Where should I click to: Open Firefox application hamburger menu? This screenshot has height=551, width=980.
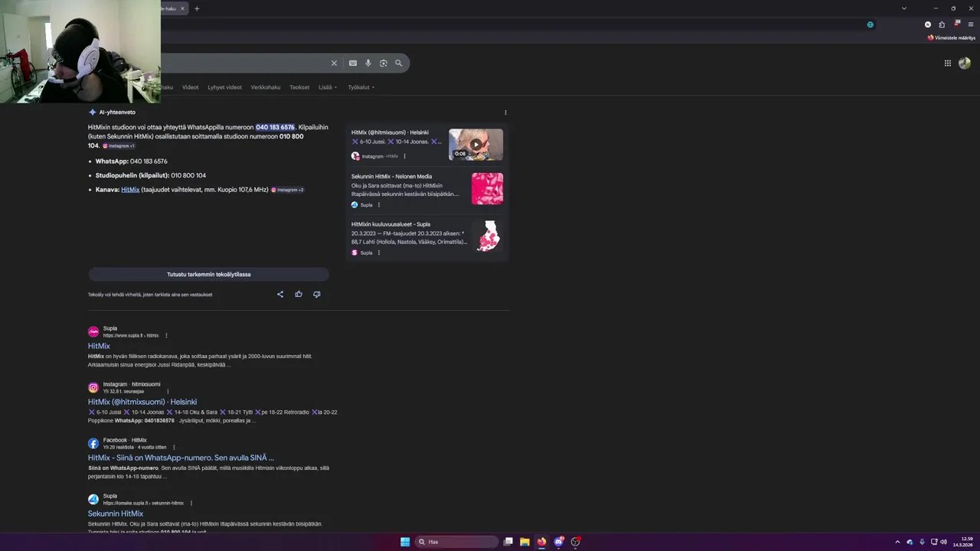(x=971, y=24)
